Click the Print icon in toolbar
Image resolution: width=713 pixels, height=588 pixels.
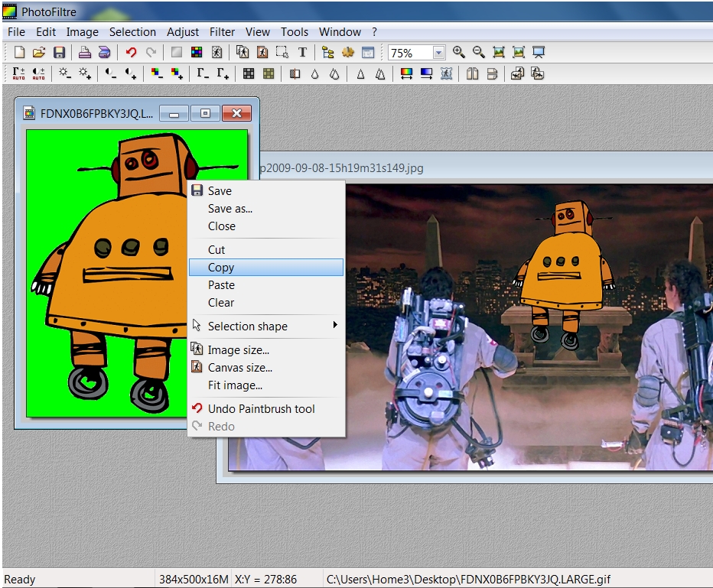[85, 52]
